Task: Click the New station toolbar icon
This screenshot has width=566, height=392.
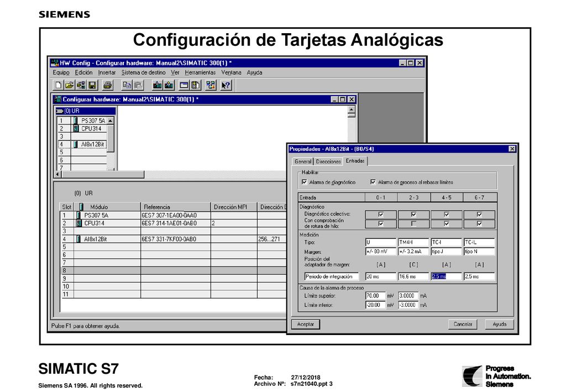Action: coord(58,85)
